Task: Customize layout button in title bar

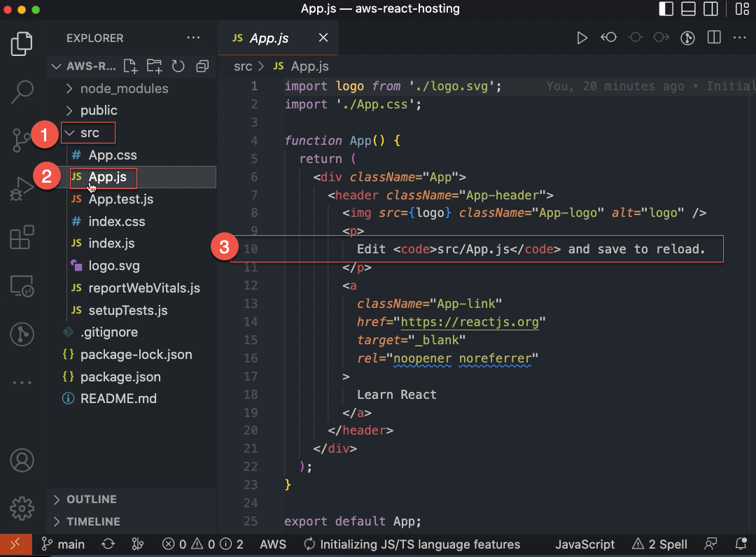Action: click(742, 8)
